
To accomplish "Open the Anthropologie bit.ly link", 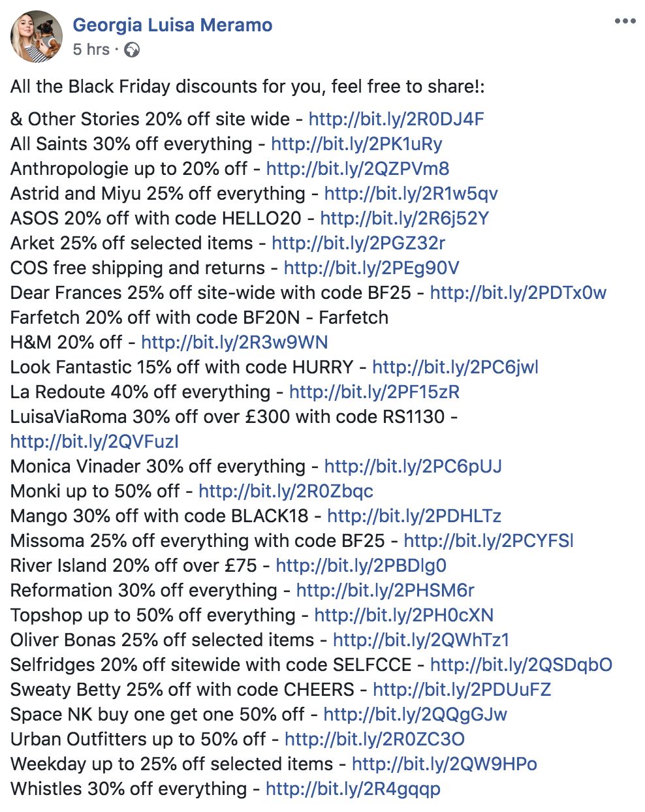I will (358, 169).
